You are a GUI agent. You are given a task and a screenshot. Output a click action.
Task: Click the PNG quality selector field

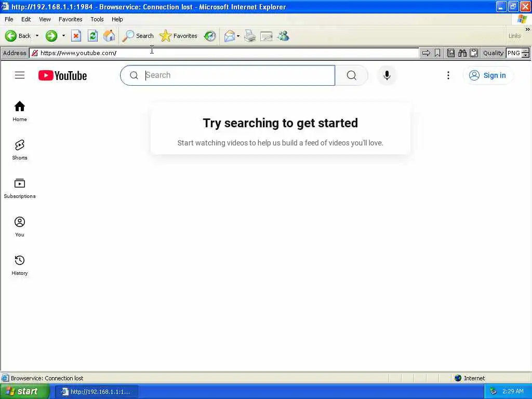(x=514, y=53)
